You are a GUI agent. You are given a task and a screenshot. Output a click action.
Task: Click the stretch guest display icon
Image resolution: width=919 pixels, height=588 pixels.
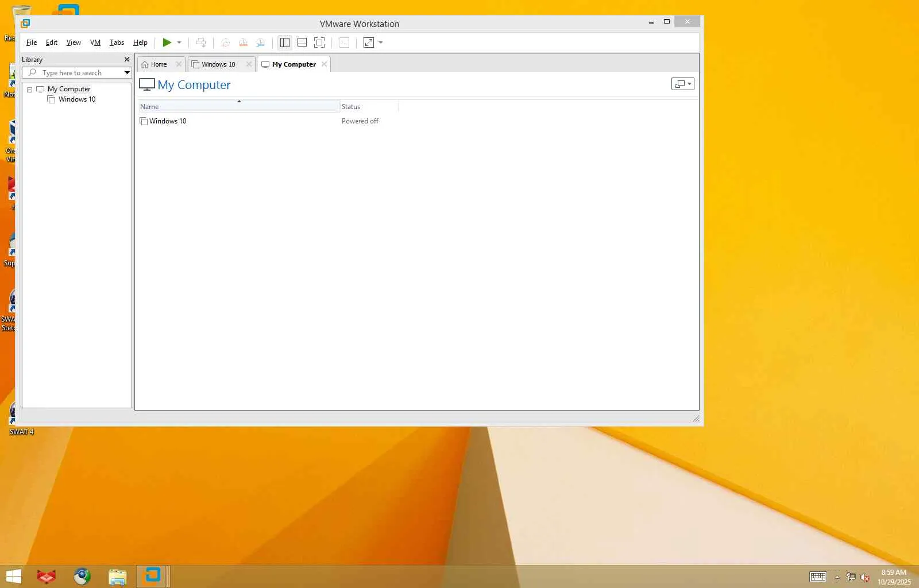[x=369, y=42]
